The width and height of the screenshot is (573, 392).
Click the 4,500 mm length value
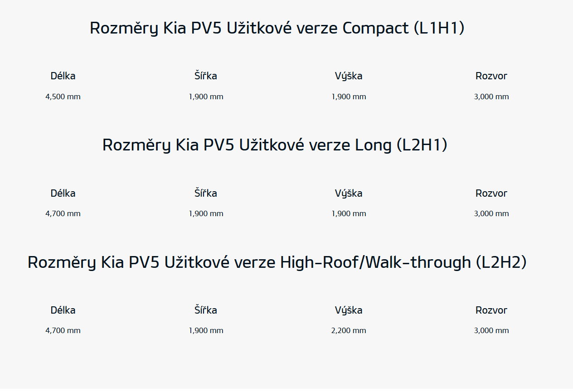(63, 97)
